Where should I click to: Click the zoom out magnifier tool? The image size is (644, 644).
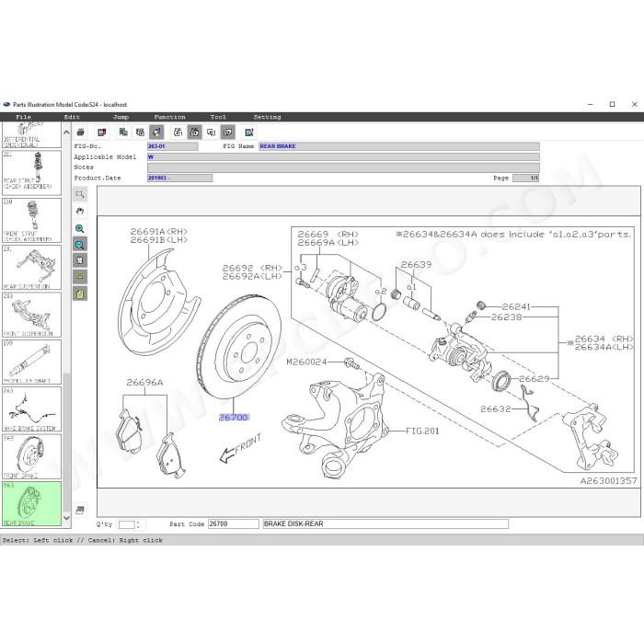(x=80, y=245)
